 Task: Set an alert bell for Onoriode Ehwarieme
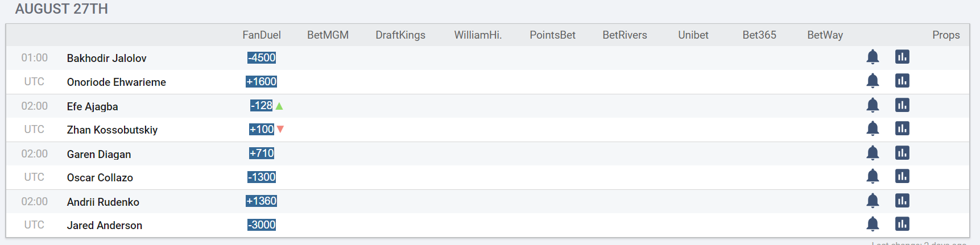[x=873, y=81]
